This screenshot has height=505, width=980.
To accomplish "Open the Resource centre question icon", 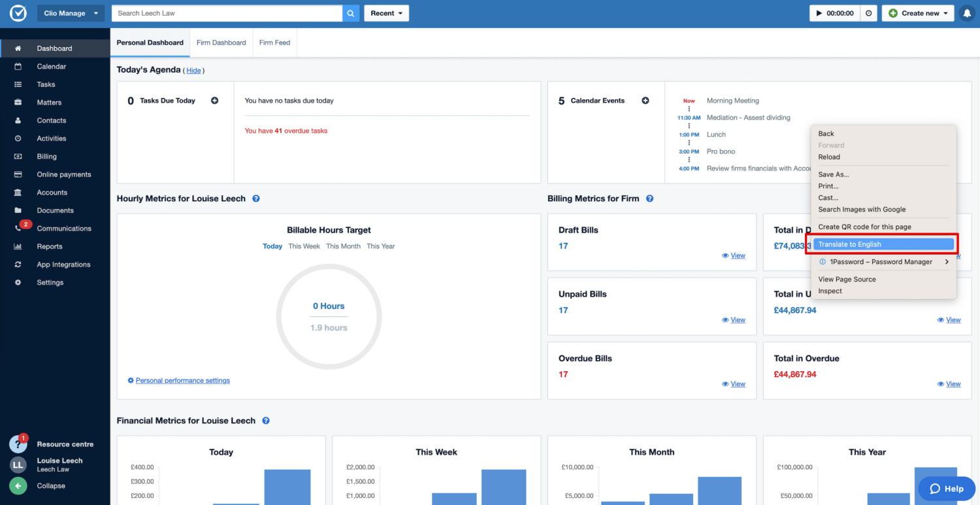I will pyautogui.click(x=18, y=445).
